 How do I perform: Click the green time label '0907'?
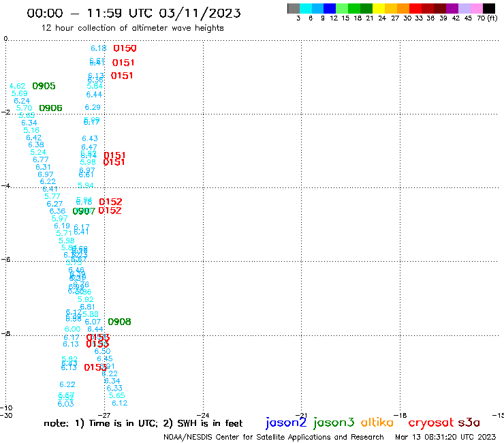point(84,211)
